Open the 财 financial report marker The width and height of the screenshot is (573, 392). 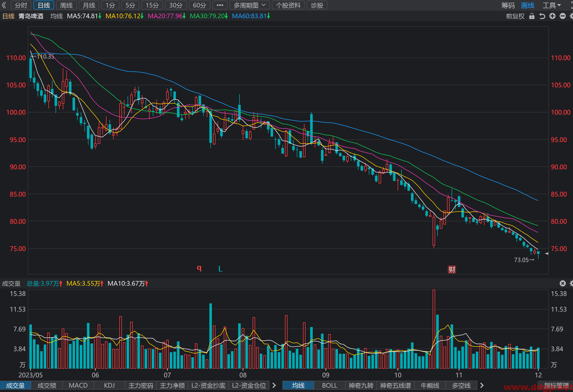[x=452, y=269]
